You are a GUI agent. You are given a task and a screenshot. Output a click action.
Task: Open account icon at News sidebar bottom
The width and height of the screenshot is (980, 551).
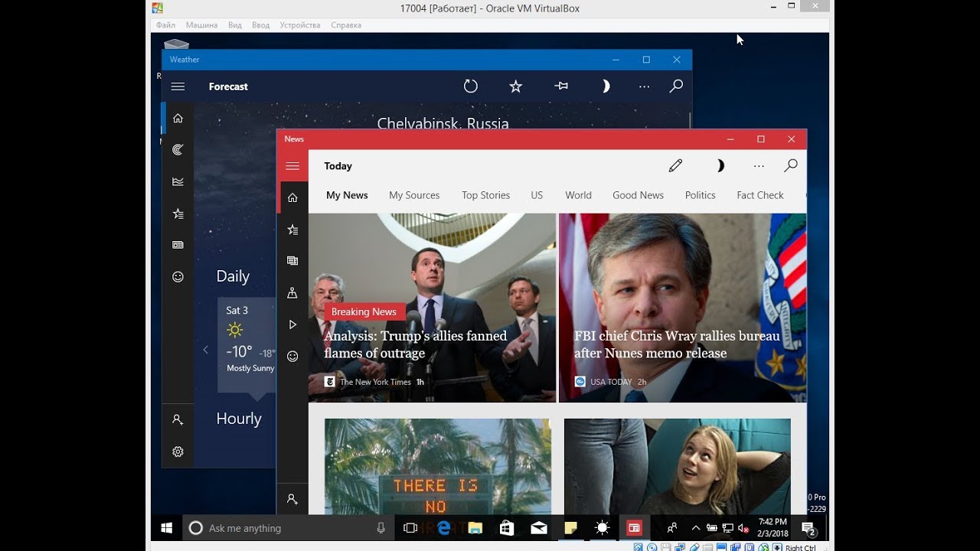click(292, 499)
